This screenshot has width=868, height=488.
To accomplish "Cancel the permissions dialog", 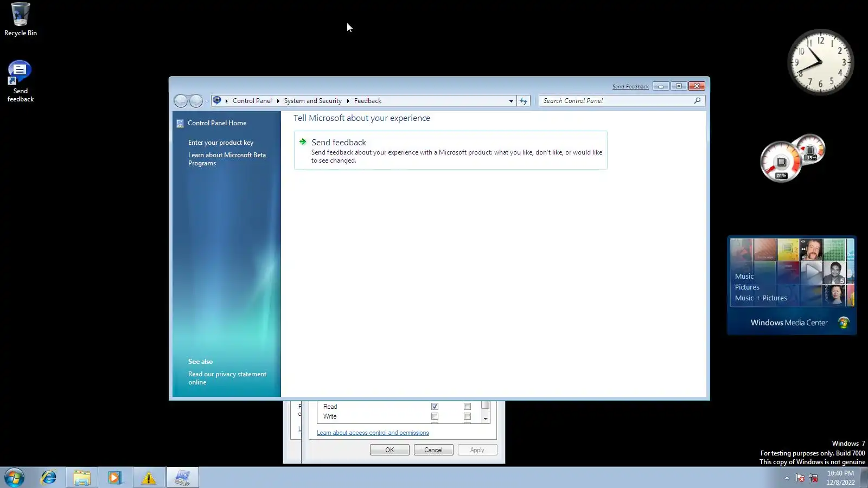I will click(433, 450).
